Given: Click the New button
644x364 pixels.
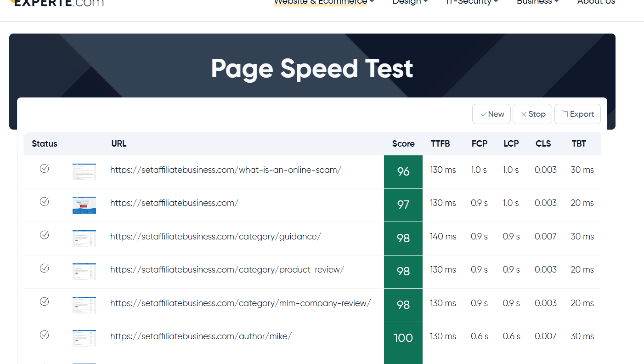Looking at the screenshot, I should pos(491,114).
